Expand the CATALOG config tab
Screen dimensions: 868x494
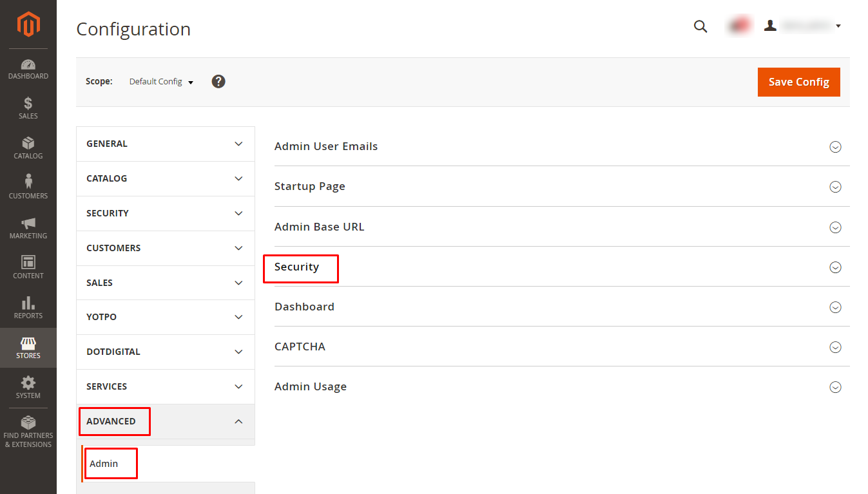[x=166, y=178]
